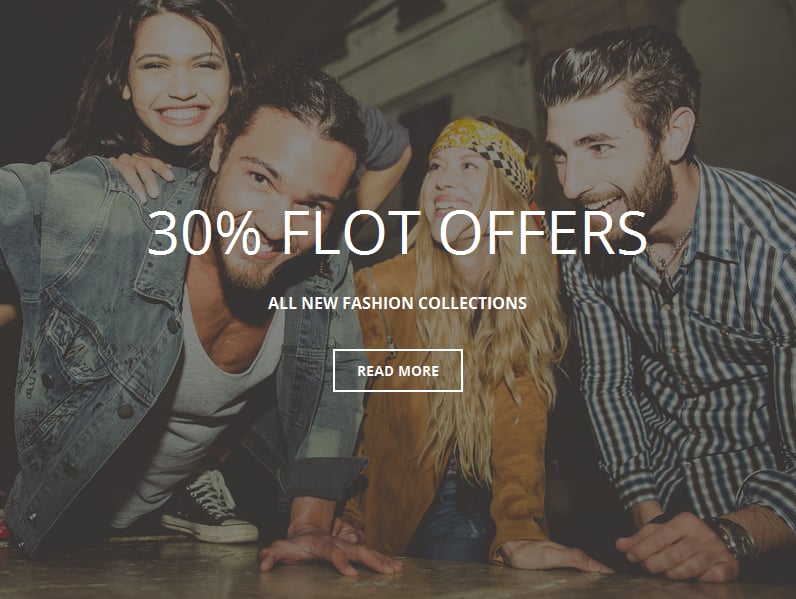Click the black and white sneaker in the banner

click(208, 508)
